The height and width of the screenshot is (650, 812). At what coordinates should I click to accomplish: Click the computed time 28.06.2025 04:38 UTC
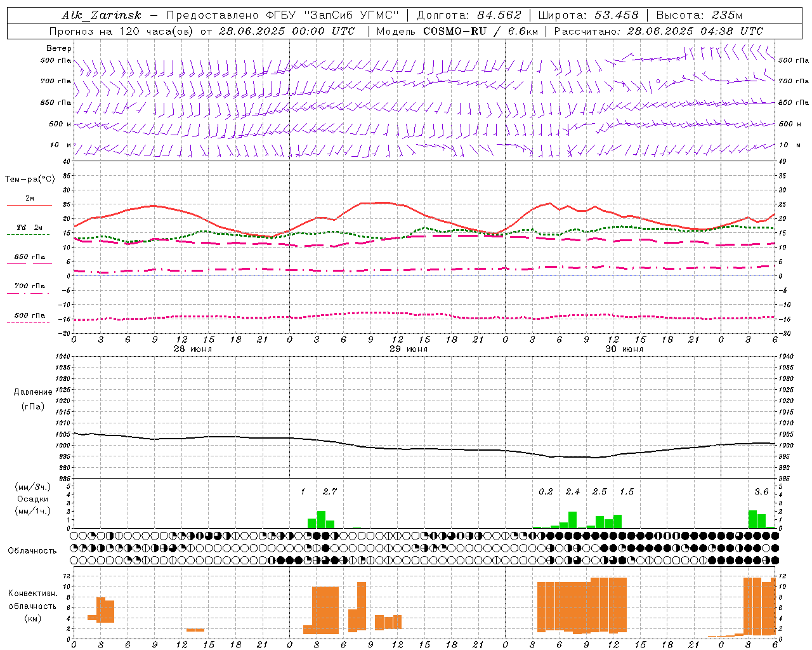click(x=695, y=31)
